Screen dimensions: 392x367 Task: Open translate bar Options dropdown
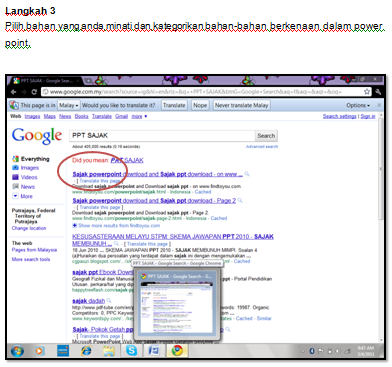tap(358, 105)
